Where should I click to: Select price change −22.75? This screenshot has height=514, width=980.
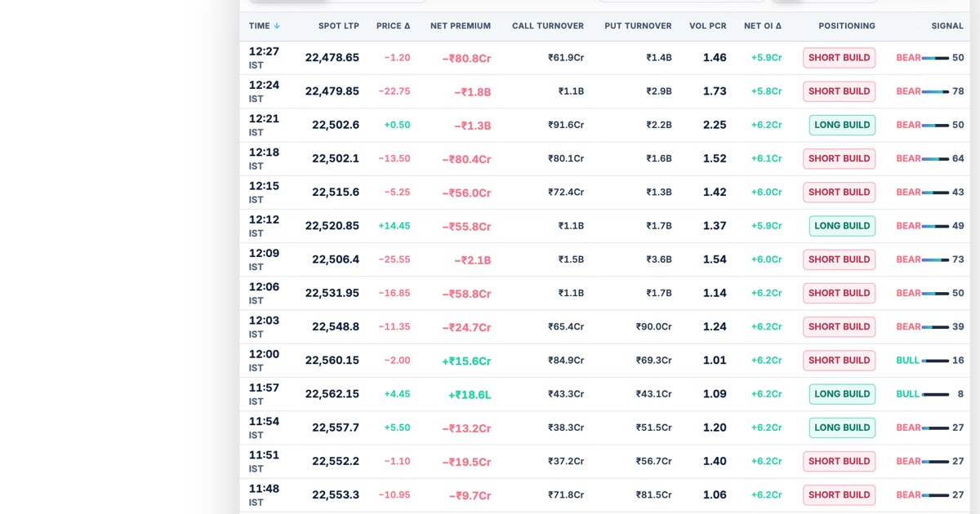[x=394, y=91]
